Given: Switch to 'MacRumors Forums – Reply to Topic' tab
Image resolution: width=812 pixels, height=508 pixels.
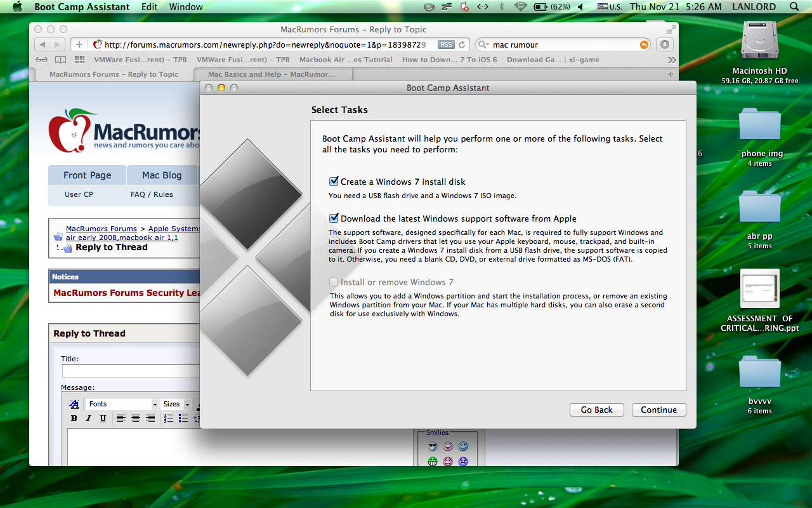Looking at the screenshot, I should tap(114, 74).
